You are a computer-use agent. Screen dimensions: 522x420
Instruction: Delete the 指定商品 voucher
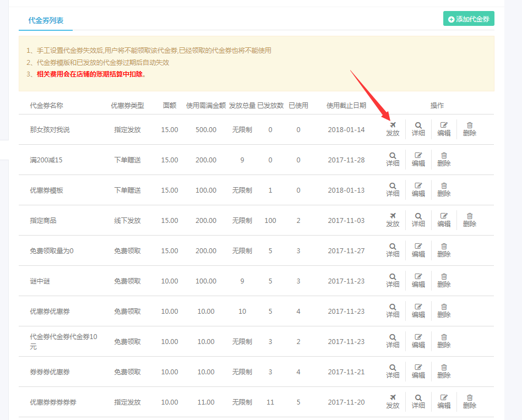click(470, 220)
